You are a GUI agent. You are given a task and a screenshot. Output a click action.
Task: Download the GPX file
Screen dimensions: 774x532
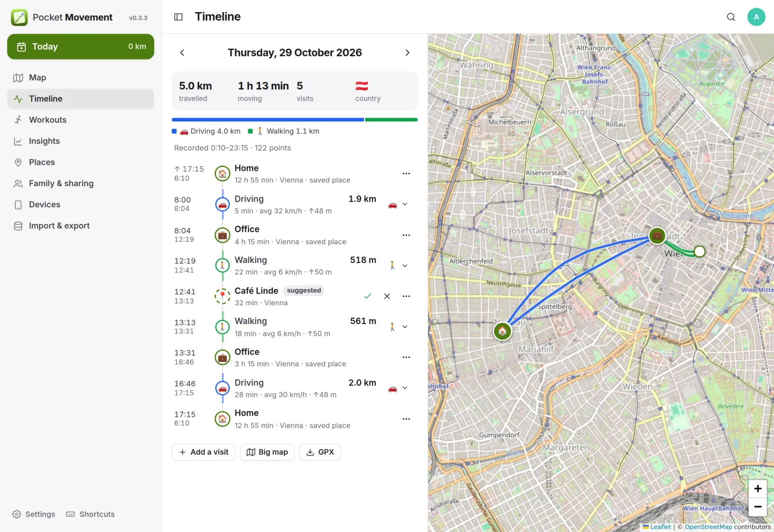point(320,452)
